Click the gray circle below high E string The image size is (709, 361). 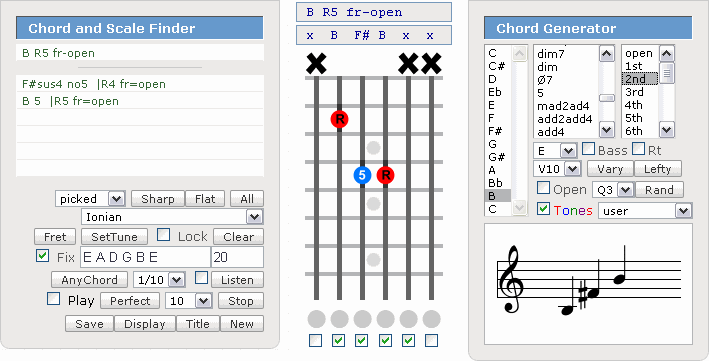[431, 319]
